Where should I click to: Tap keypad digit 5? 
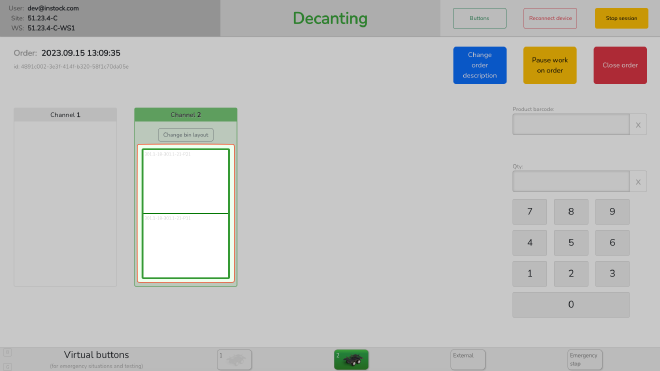[x=571, y=243]
